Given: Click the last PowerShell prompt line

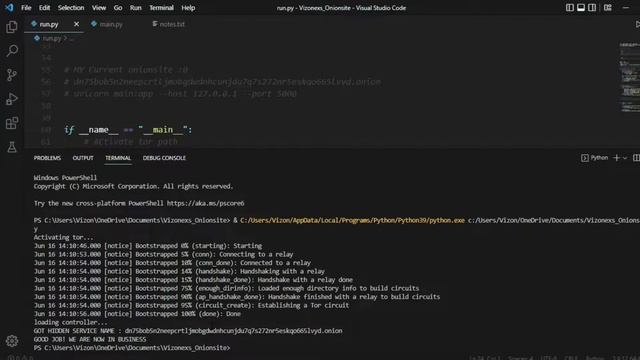Looking at the screenshot, I should 132,348.
